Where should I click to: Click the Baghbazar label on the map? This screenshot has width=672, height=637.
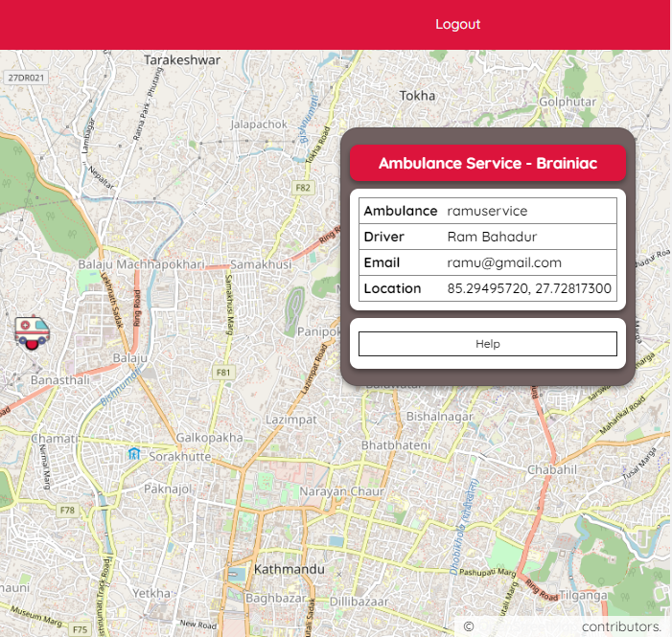pos(275,598)
